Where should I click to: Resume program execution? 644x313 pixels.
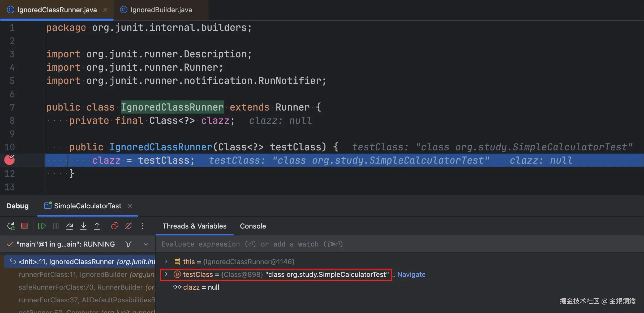[x=42, y=226]
